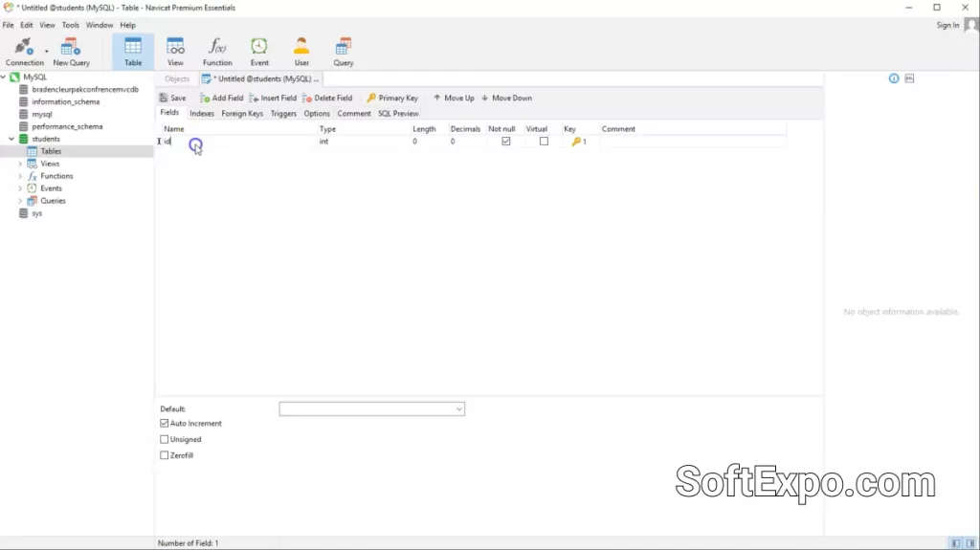The height and width of the screenshot is (550, 980).
Task: Open the object information panel icon
Action: [x=894, y=78]
